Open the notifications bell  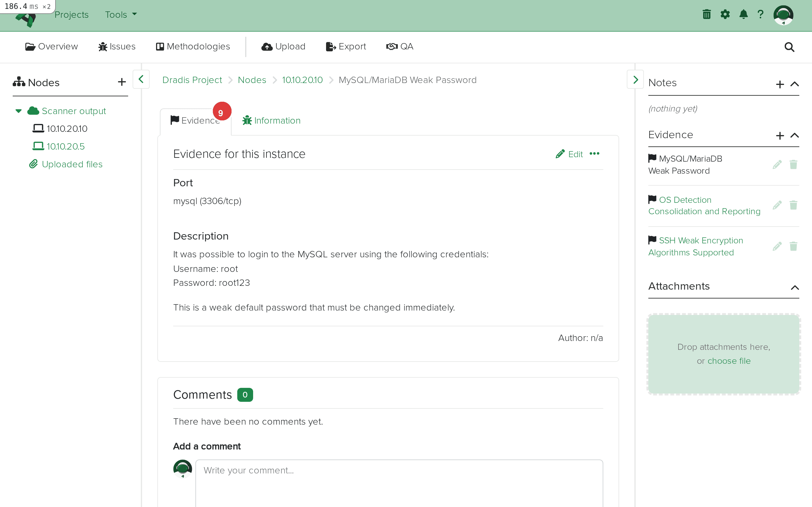tap(743, 14)
